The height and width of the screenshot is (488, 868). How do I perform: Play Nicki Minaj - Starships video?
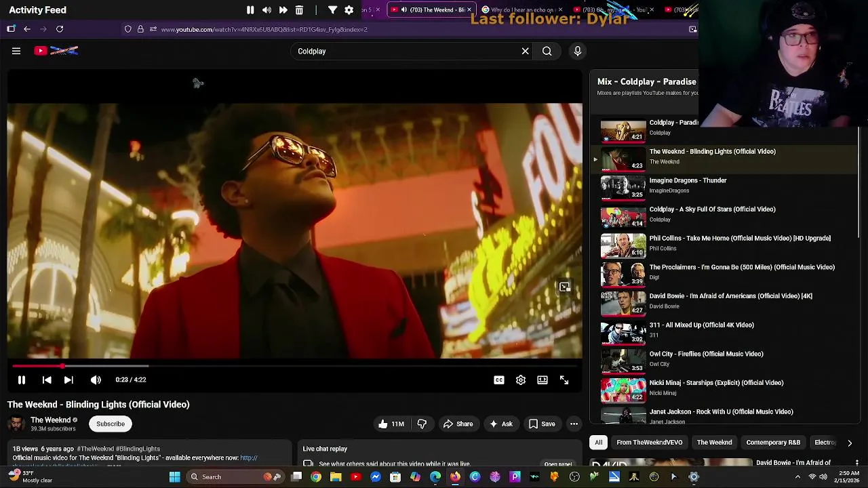724,389
